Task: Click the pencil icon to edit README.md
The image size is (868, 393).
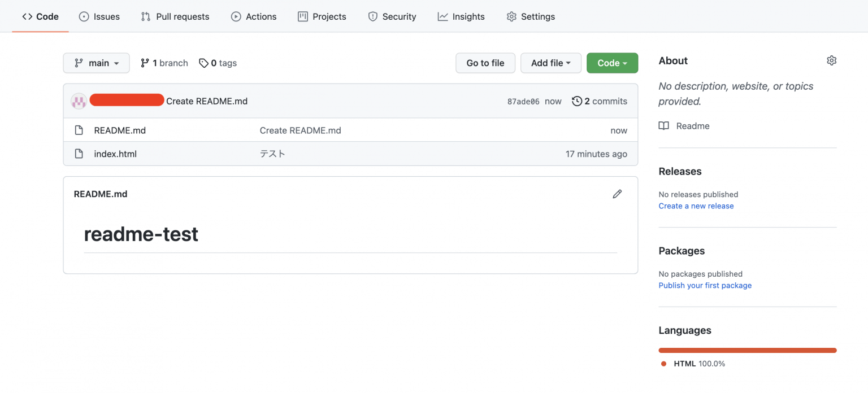Action: coord(617,194)
